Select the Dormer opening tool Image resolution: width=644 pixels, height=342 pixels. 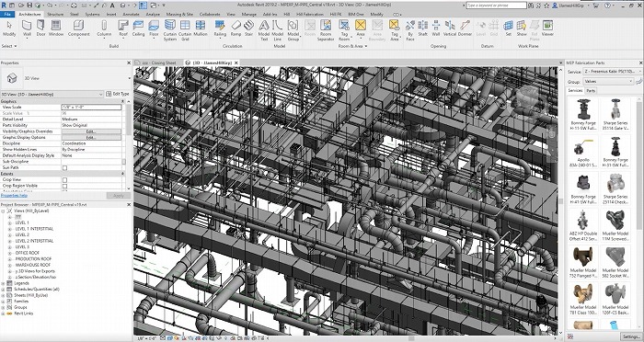[465, 28]
